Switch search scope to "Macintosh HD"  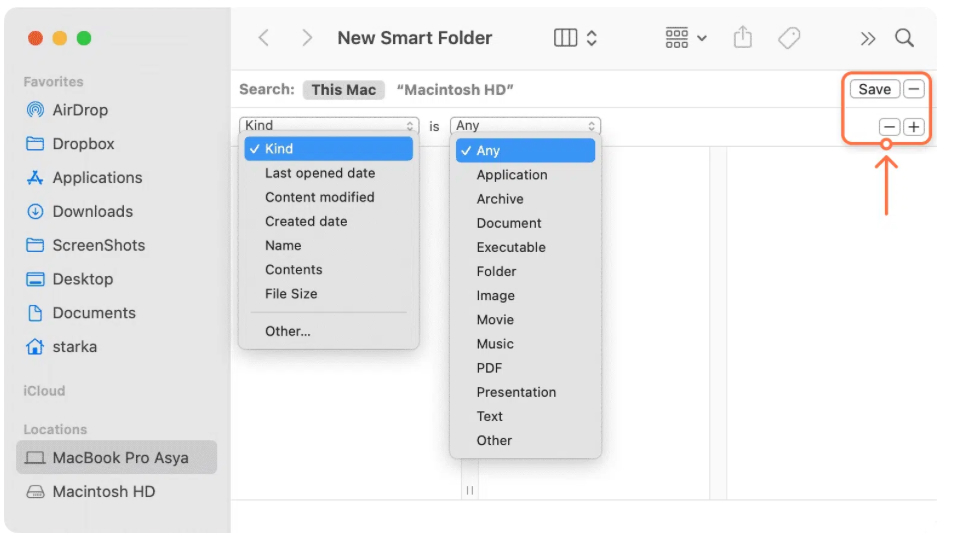455,89
